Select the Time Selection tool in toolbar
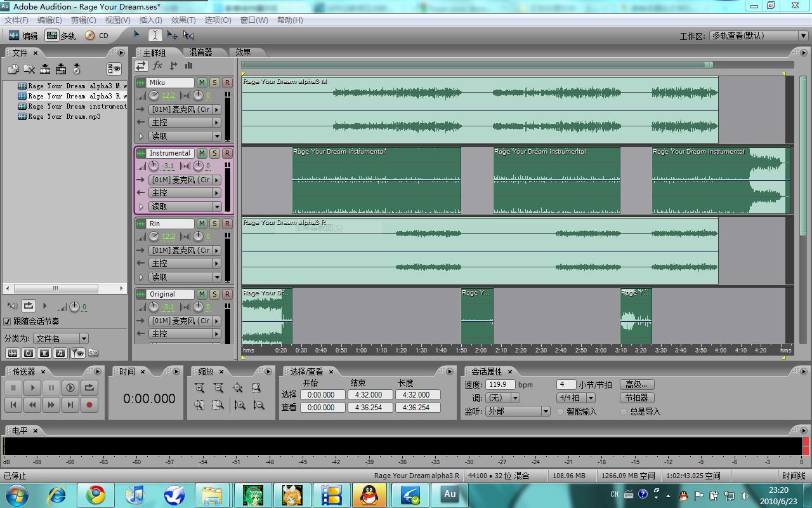 click(x=155, y=36)
